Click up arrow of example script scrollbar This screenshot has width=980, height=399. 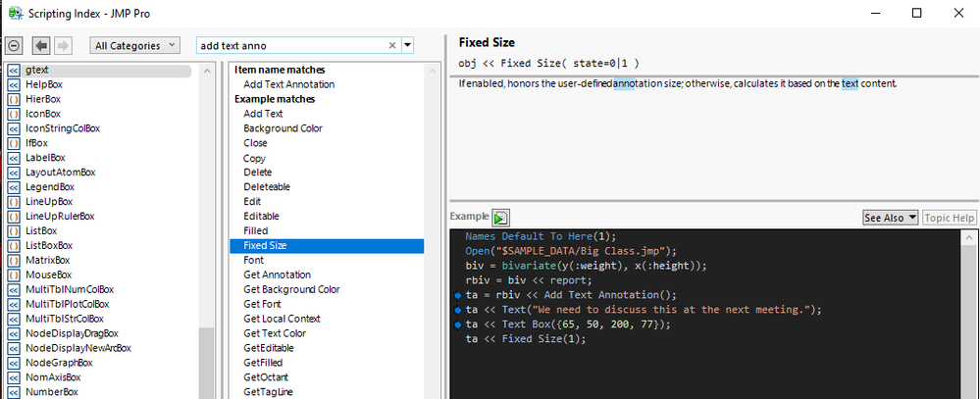coord(968,237)
